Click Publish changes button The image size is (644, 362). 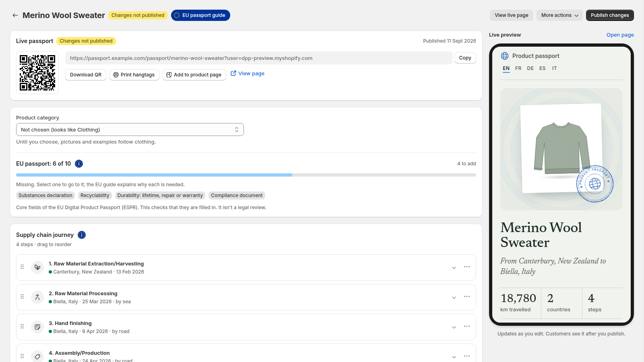tap(610, 15)
